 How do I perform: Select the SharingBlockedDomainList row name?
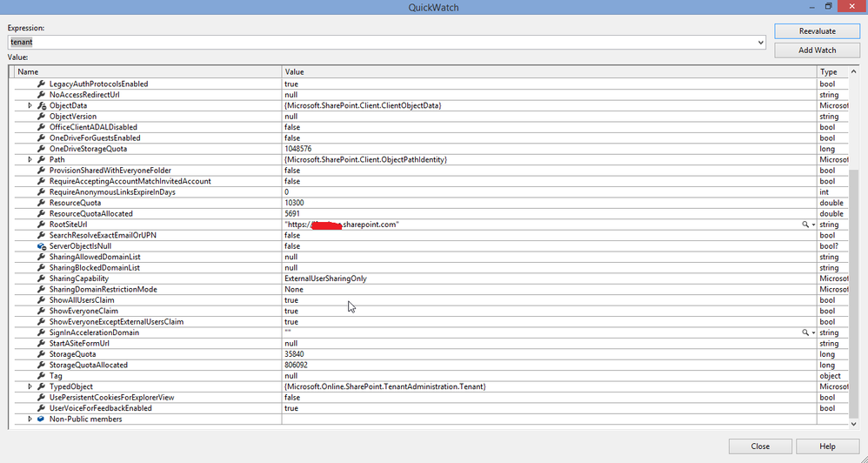[x=95, y=267]
